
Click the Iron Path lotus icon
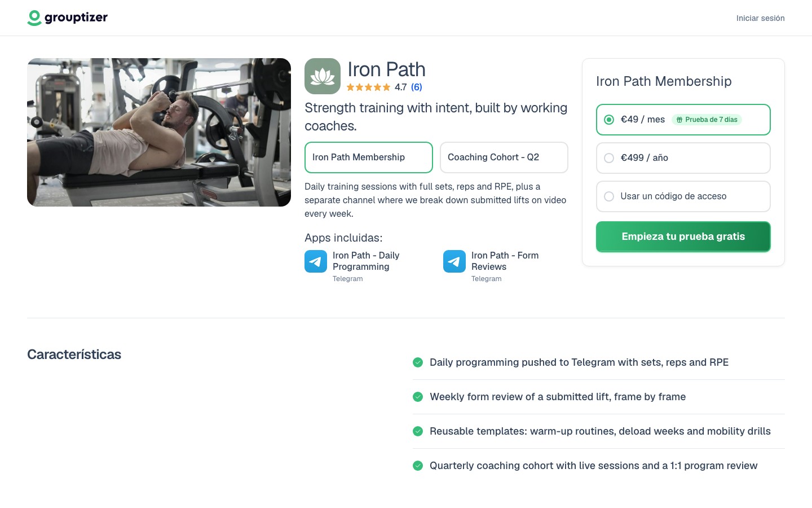click(x=323, y=76)
